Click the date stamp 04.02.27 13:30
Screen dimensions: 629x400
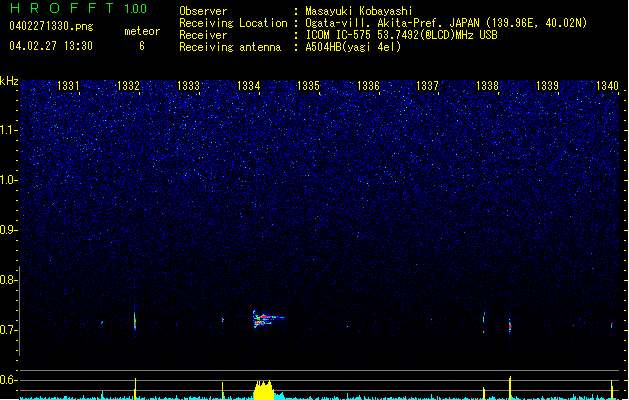click(51, 46)
